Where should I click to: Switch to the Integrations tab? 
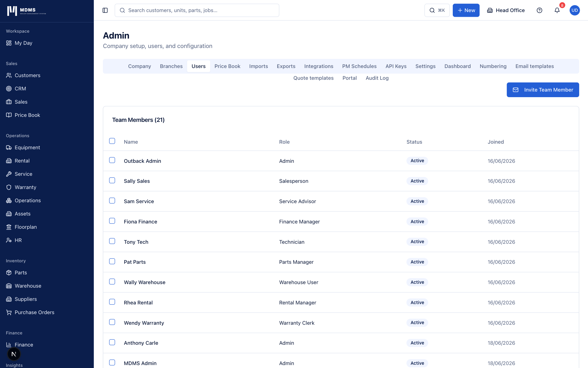(319, 66)
